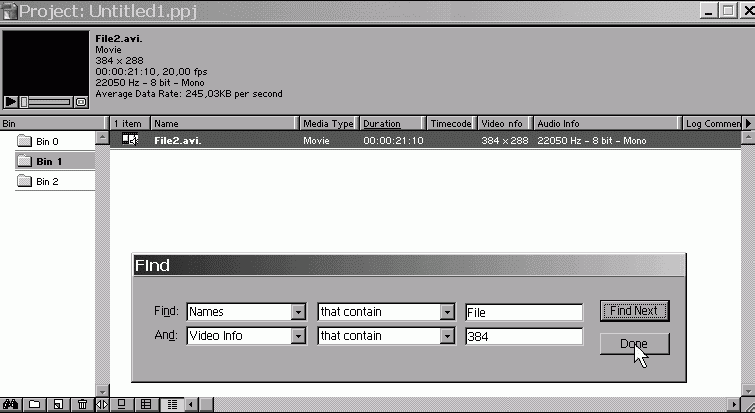755x413 pixels.
Task: Click the search text field containing 'File'
Action: [523, 312]
